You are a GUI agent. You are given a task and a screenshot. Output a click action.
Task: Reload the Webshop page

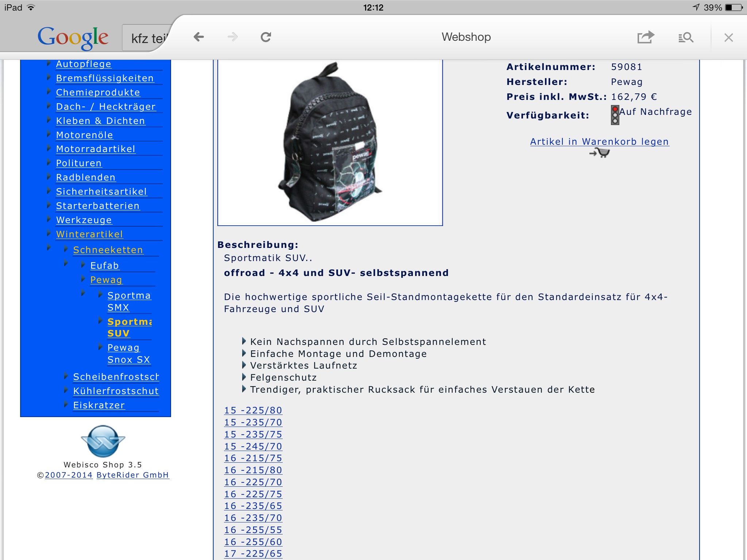click(x=266, y=37)
